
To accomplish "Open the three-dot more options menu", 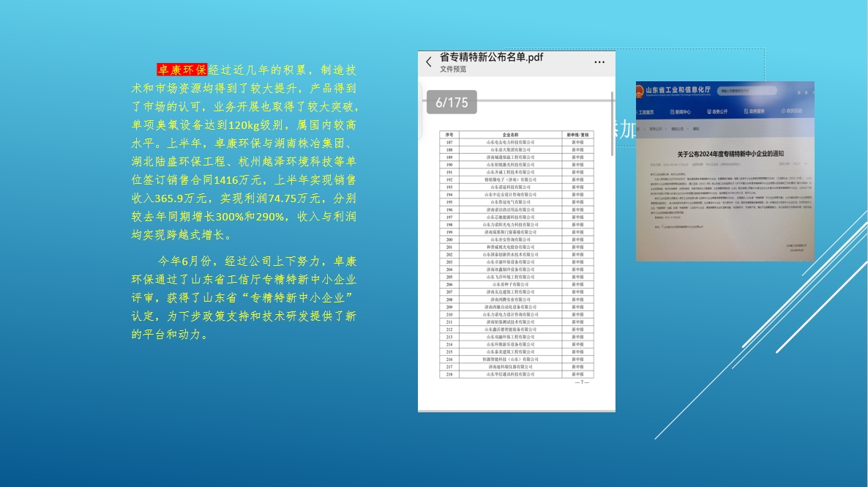I will click(599, 62).
